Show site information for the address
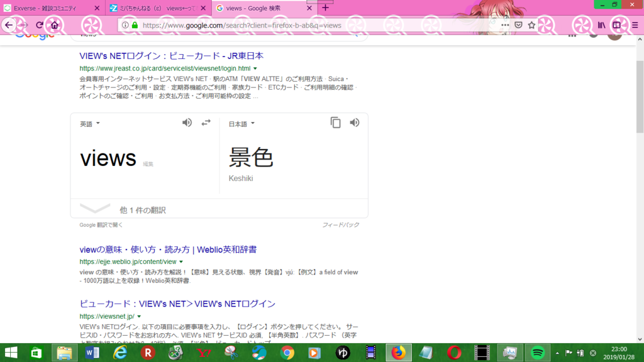This screenshot has width=644, height=362. pos(125,25)
